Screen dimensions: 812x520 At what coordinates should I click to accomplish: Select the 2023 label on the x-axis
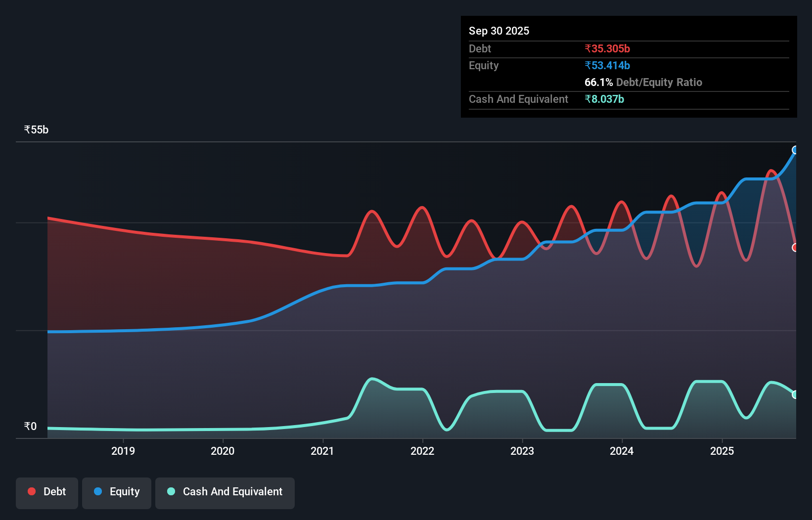(x=523, y=451)
